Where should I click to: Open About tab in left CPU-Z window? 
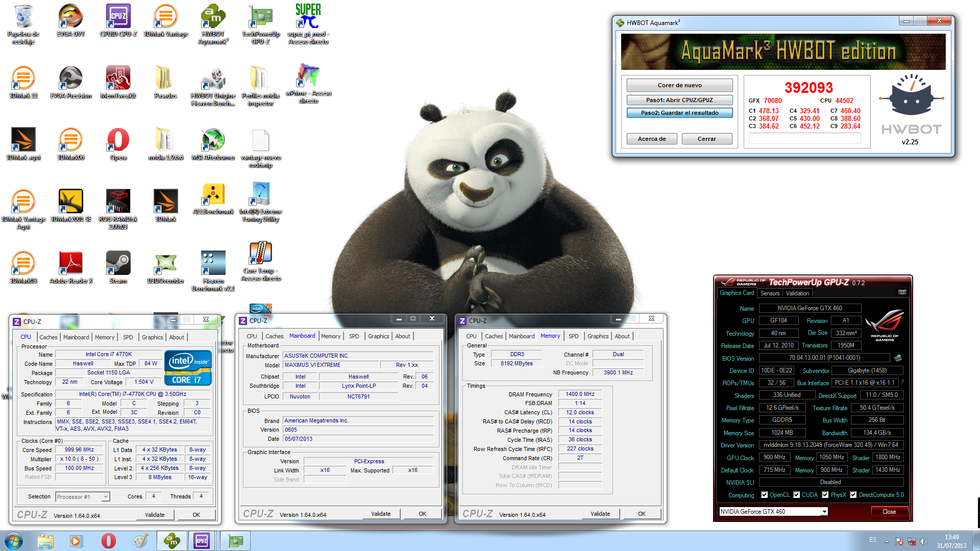click(x=177, y=337)
